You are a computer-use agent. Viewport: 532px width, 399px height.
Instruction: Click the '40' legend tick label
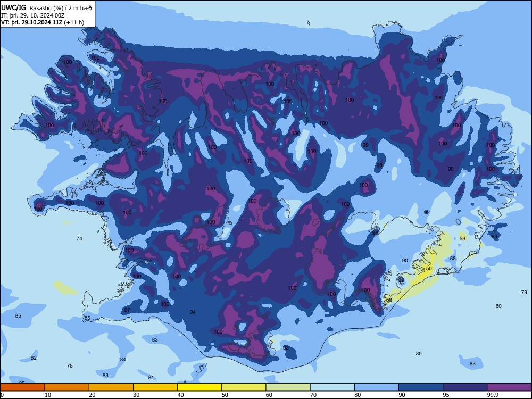[x=180, y=395]
